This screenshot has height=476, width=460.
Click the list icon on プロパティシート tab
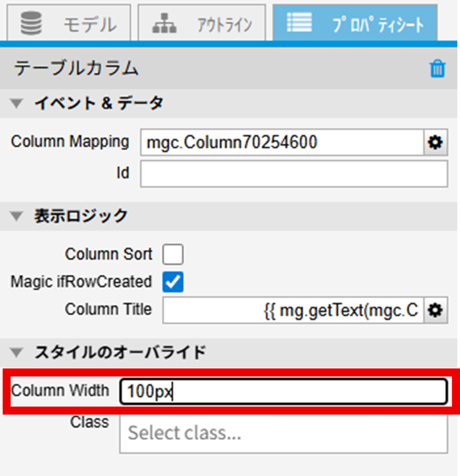(x=299, y=23)
